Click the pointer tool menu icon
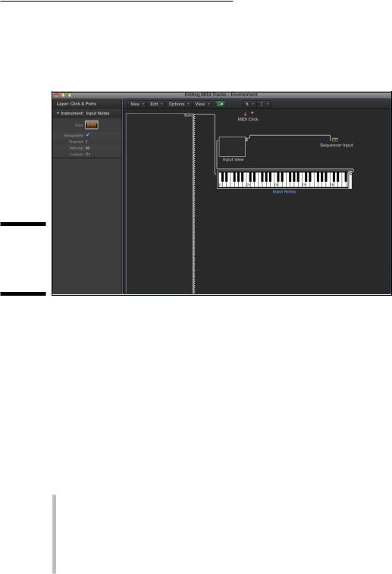392x574 pixels. [x=249, y=104]
